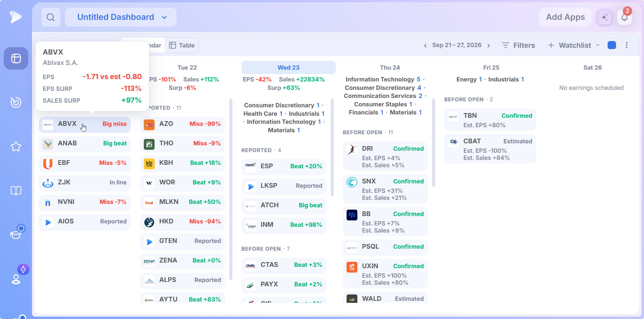Screen dimensions: 644x319
Task: Click the Add Apps button
Action: [566, 17]
